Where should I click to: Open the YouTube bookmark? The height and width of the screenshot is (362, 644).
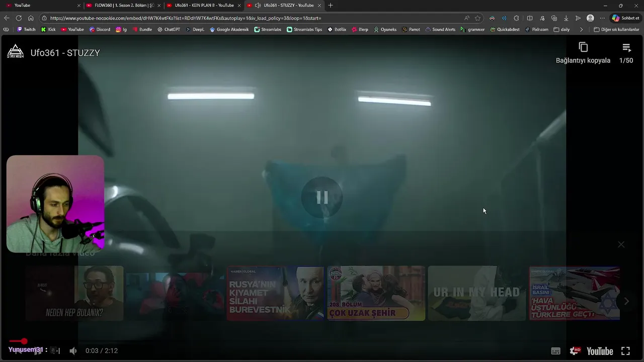[72, 29]
